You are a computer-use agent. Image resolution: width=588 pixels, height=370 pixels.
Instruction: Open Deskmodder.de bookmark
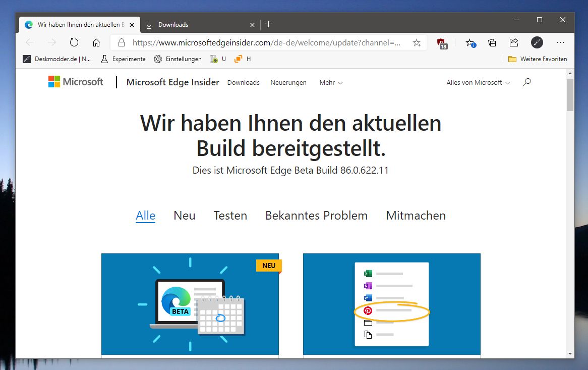point(57,59)
